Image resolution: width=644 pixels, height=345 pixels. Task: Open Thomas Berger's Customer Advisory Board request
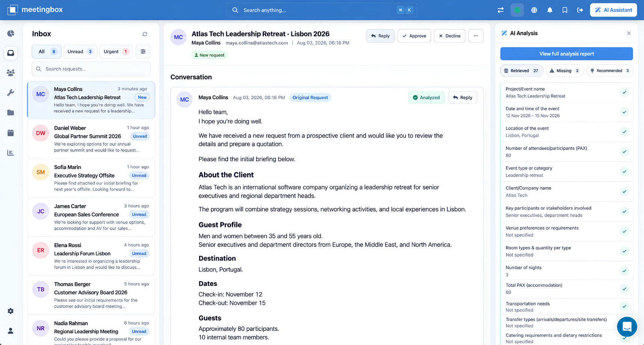click(91, 295)
